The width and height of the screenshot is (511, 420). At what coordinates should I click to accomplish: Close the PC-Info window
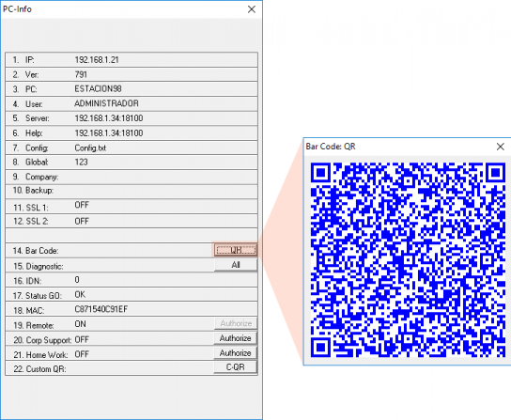(252, 9)
